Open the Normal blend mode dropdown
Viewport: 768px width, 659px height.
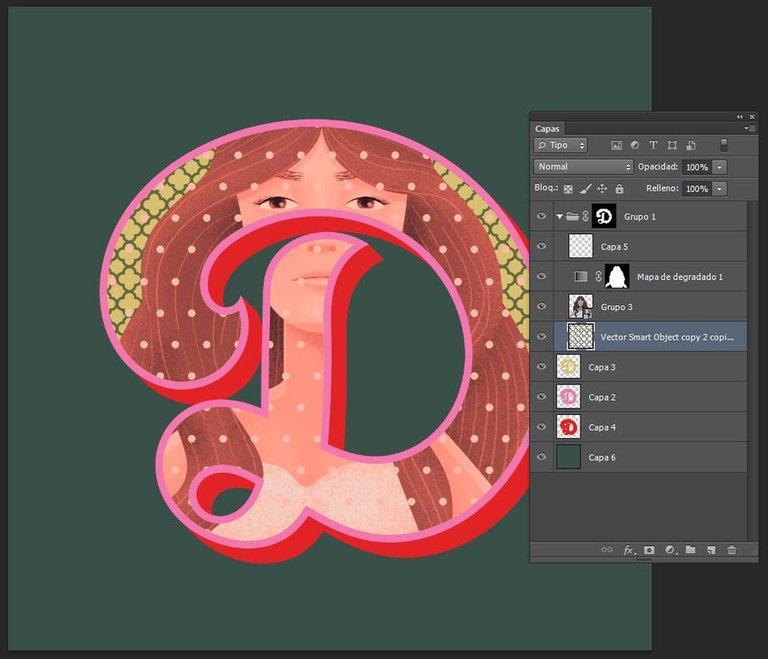(x=584, y=167)
